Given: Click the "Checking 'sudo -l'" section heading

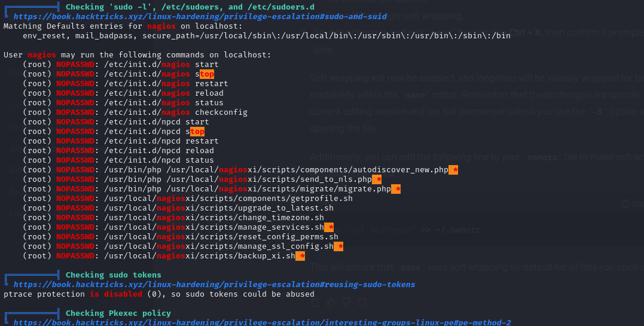Looking at the screenshot, I should point(190,7).
